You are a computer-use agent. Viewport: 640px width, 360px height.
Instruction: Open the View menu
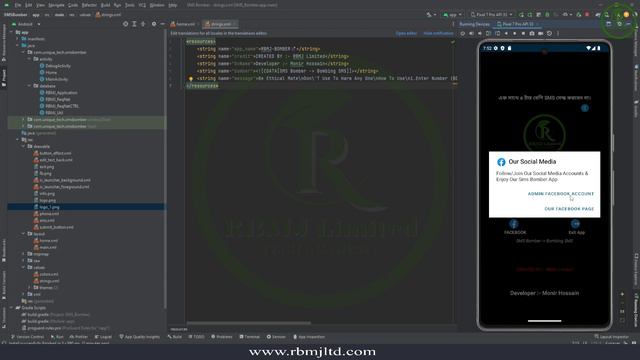tap(40, 5)
